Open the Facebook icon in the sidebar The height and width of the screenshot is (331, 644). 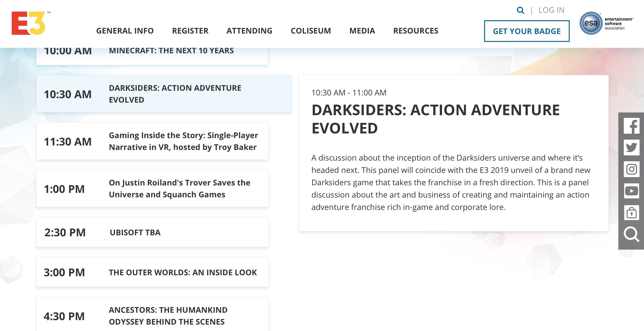coord(631,126)
